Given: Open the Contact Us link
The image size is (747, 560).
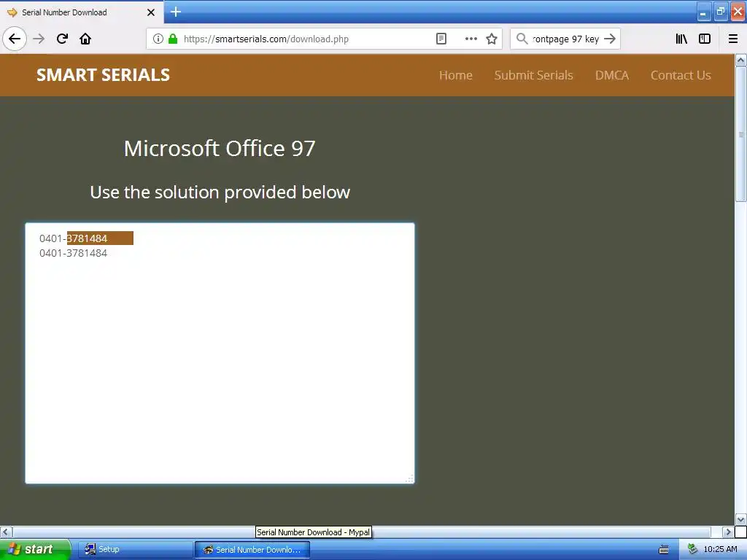Looking at the screenshot, I should tap(681, 75).
